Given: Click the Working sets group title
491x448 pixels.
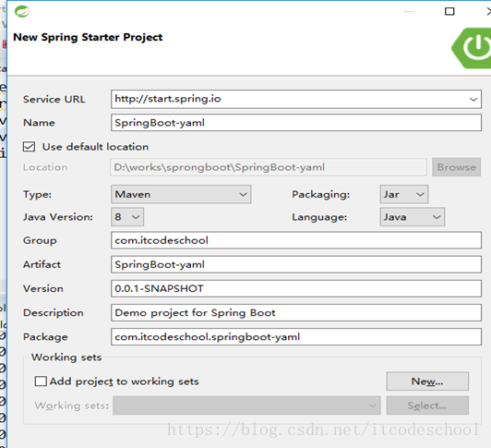Looking at the screenshot, I should click(x=66, y=357).
